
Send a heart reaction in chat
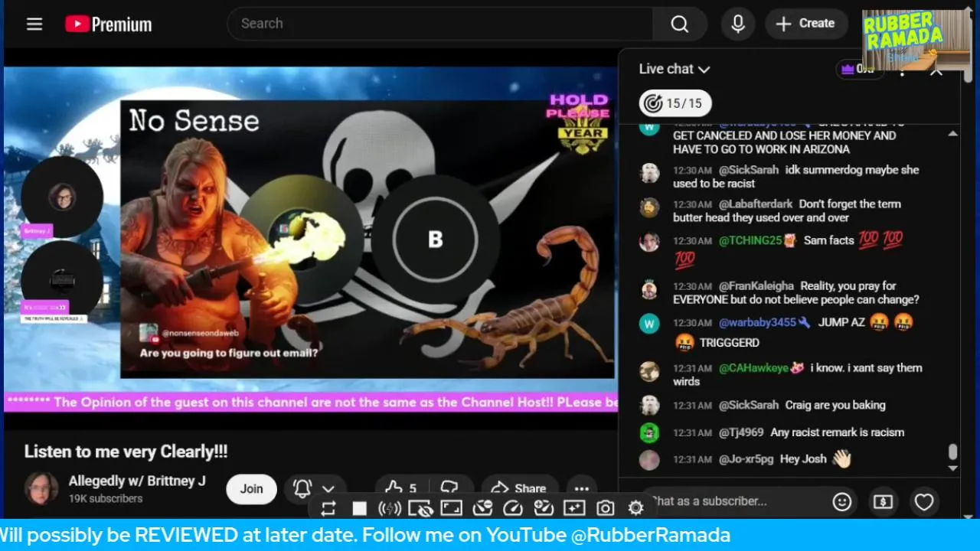(924, 502)
